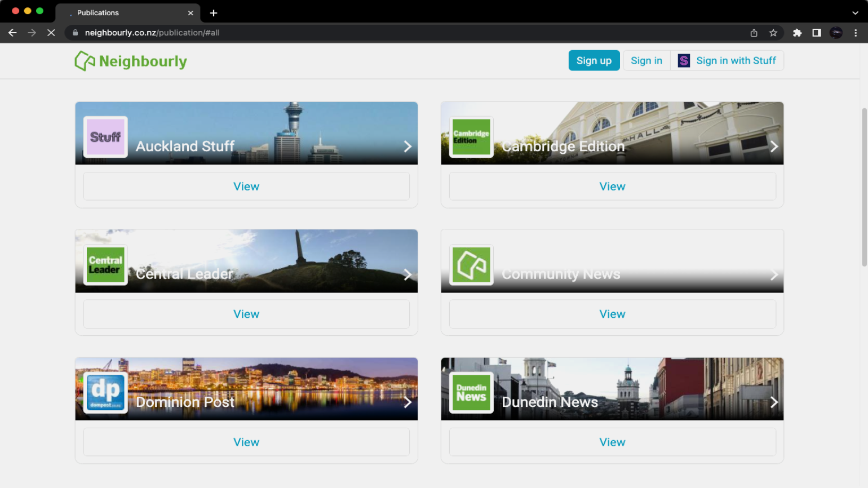View site information lock icon

click(75, 33)
